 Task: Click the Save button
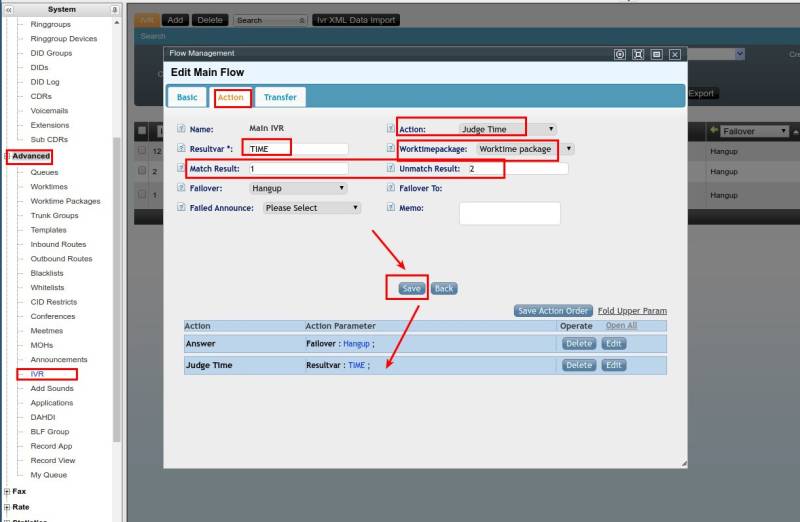point(411,288)
